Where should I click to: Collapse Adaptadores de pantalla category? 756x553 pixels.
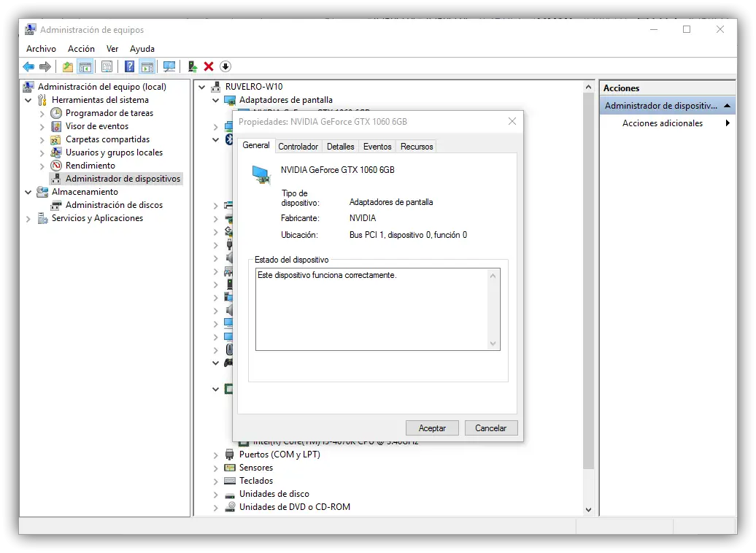215,100
